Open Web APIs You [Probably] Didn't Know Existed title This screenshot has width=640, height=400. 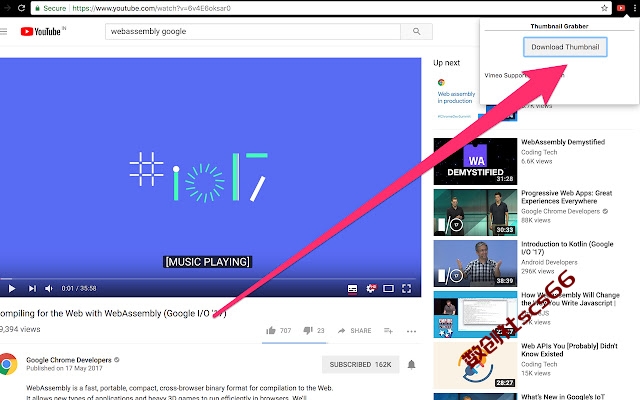coord(569,350)
